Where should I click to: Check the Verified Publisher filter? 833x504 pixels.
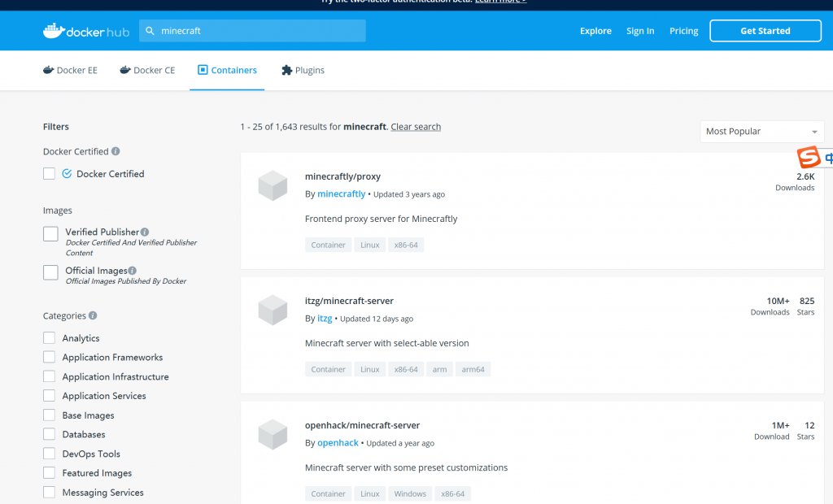coord(50,234)
